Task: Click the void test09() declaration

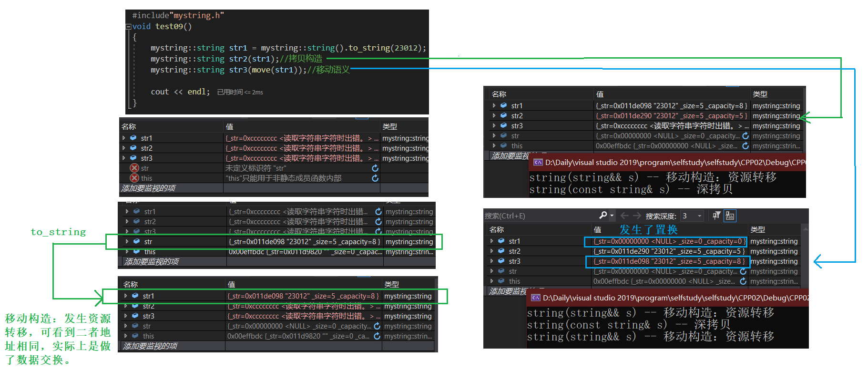Action: (162, 26)
